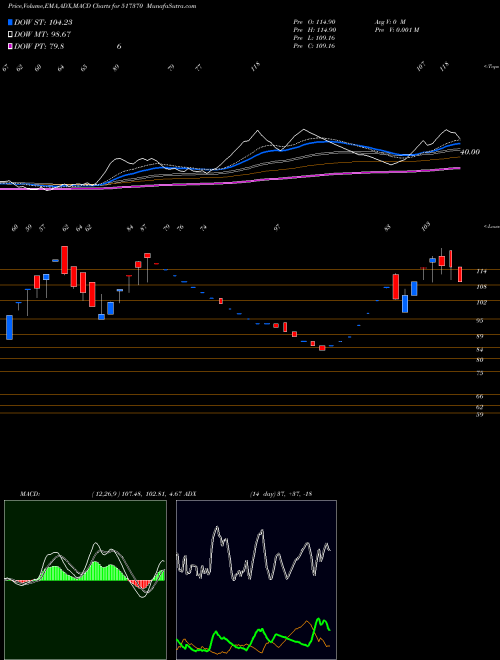Screen dimensions: 500x660
Task: Click the 'Pre V: 0.001 M' volume text
Action: click(396, 30)
